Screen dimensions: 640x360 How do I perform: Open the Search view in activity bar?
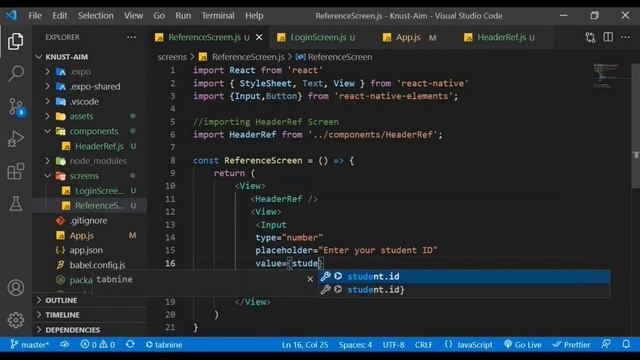[x=16, y=73]
